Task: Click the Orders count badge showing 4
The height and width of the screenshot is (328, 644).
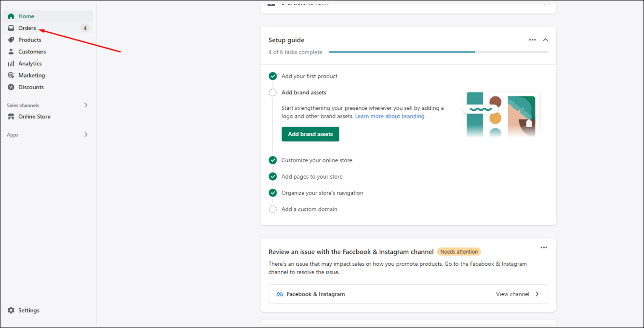Action: tap(85, 28)
